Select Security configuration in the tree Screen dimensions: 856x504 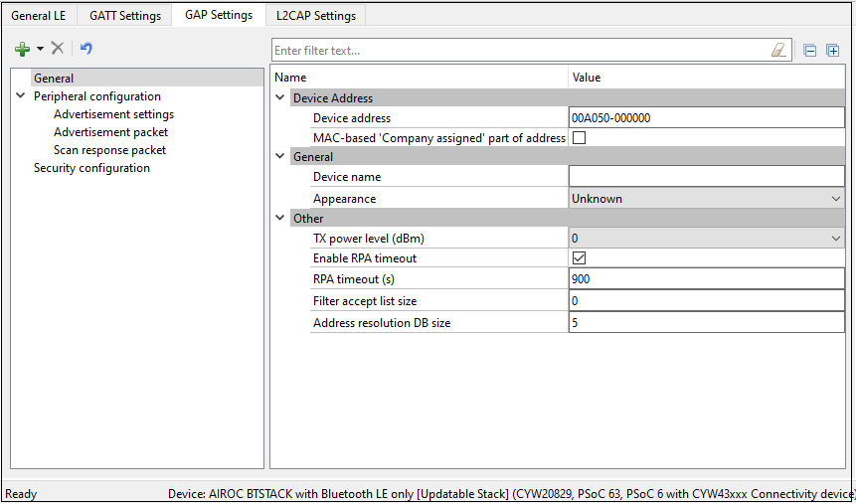click(91, 168)
